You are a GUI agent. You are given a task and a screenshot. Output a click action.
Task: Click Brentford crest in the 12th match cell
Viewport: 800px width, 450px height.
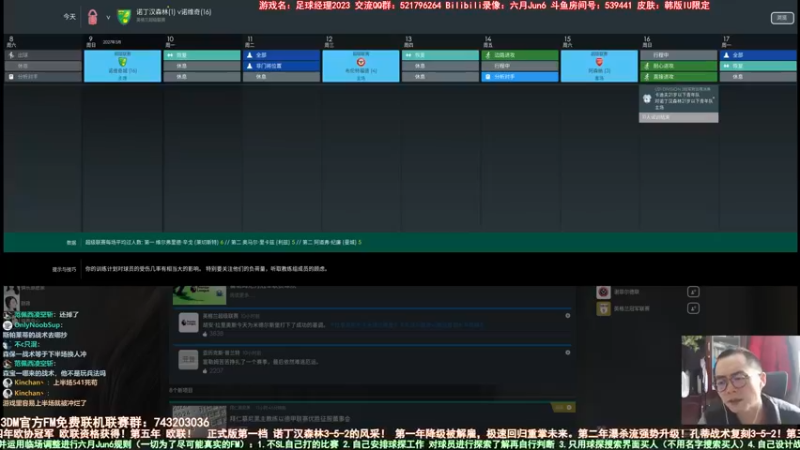point(361,62)
